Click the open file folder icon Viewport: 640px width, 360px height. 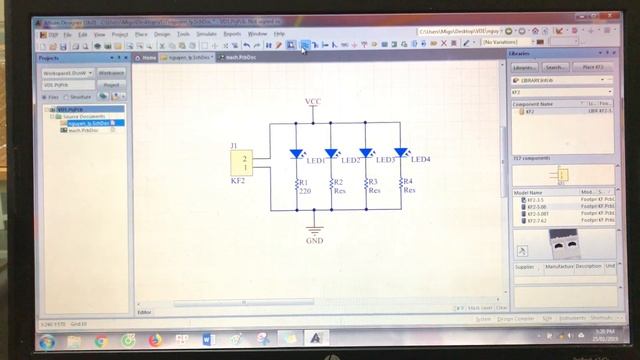(53, 47)
